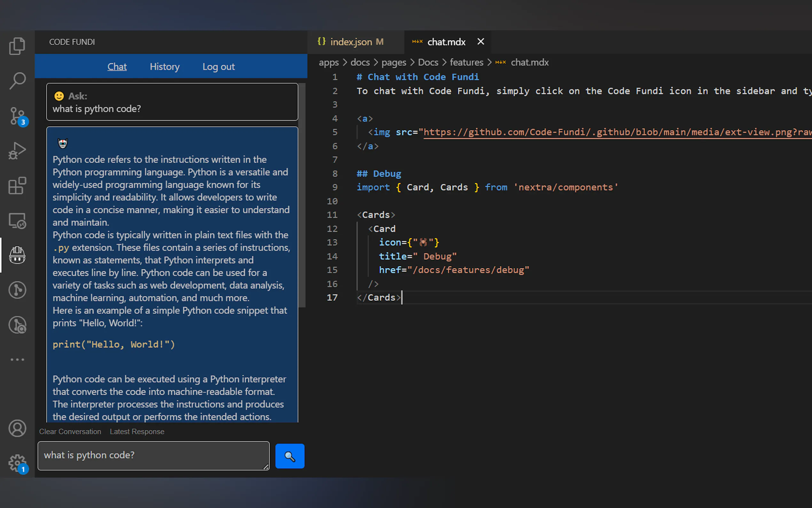Click the blue magnifier send button
Screen dimensions: 812x508
click(x=290, y=456)
